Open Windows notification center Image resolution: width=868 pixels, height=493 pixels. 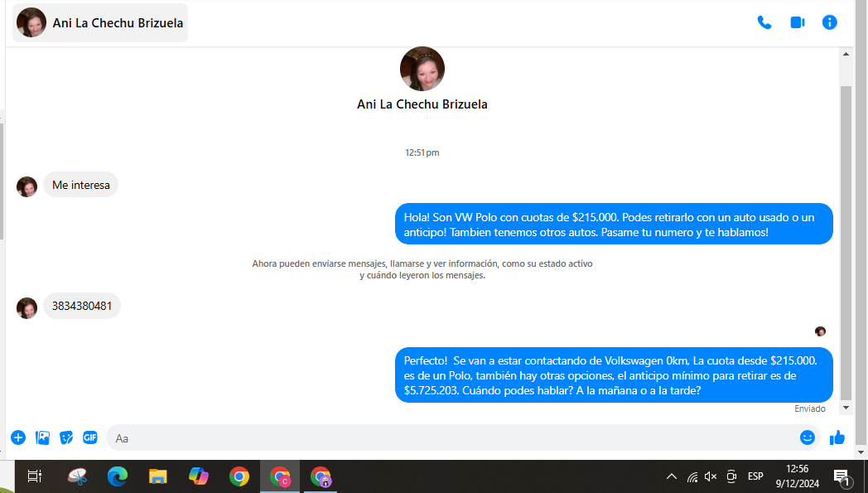[x=841, y=476]
